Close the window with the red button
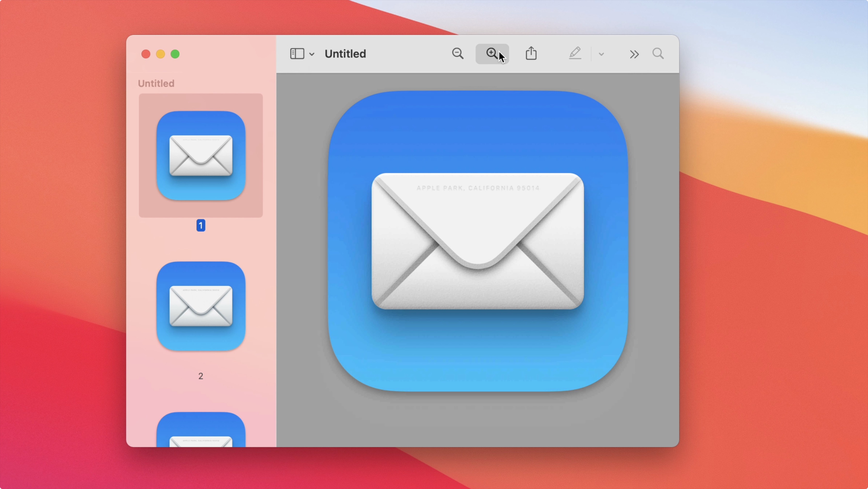Screen dimensions: 868x489 pos(146,54)
